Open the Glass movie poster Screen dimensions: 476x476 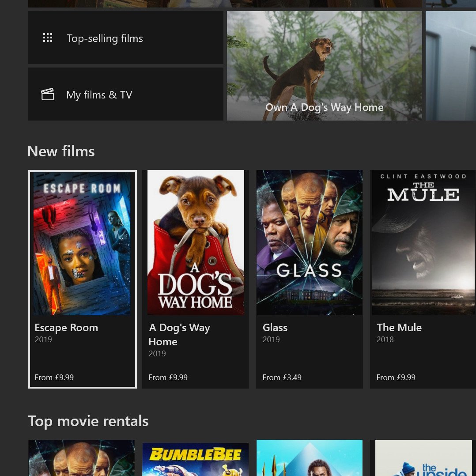[x=310, y=242]
